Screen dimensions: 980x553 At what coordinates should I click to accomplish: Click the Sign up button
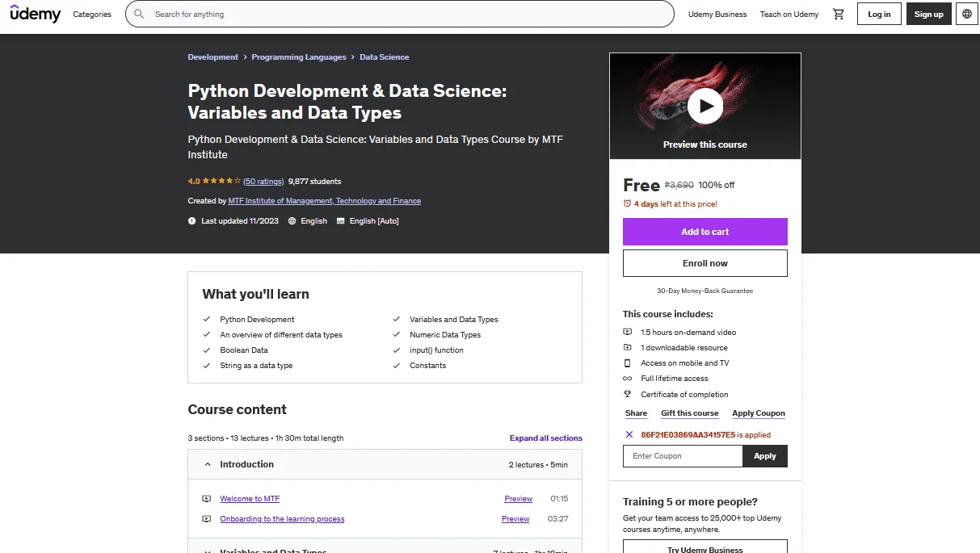(929, 14)
